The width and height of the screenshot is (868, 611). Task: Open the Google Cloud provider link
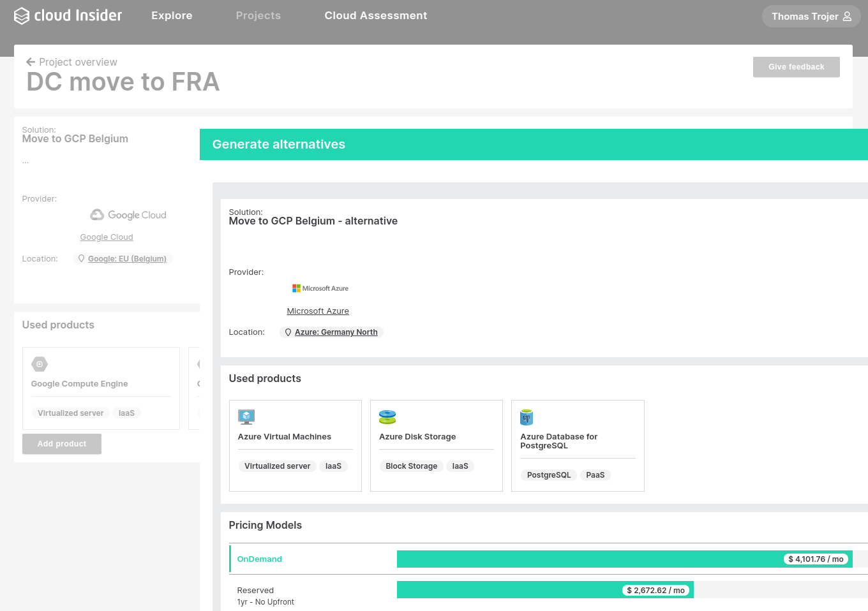(x=107, y=237)
